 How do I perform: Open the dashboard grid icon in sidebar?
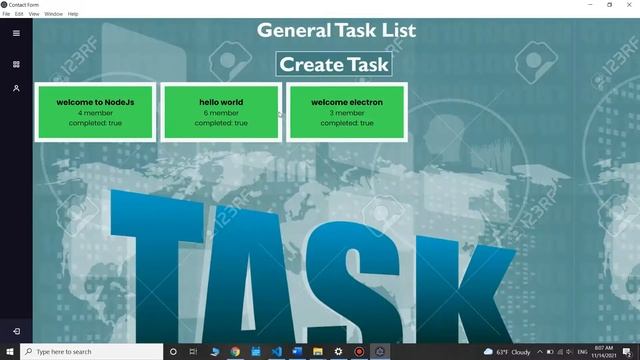click(x=16, y=64)
